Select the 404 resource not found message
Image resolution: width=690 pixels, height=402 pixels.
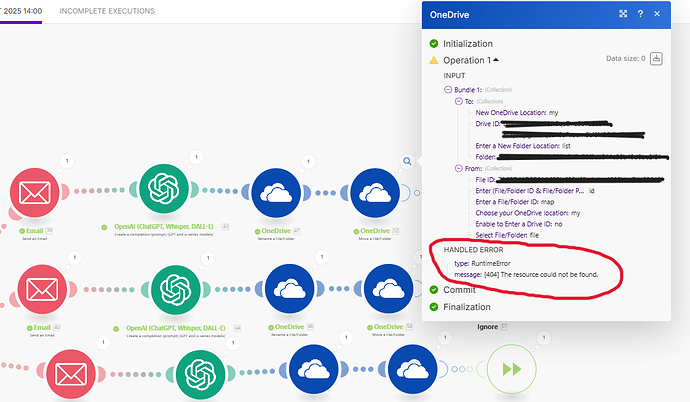[x=526, y=274]
